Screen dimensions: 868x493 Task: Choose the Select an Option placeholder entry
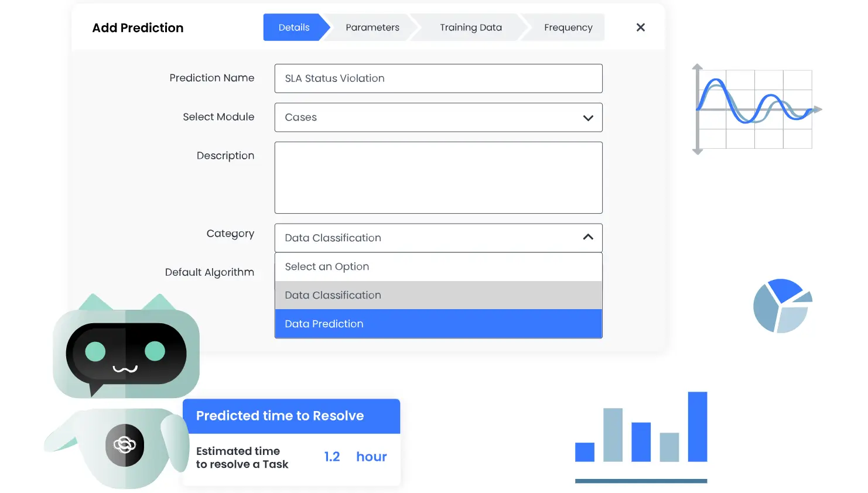pos(438,266)
